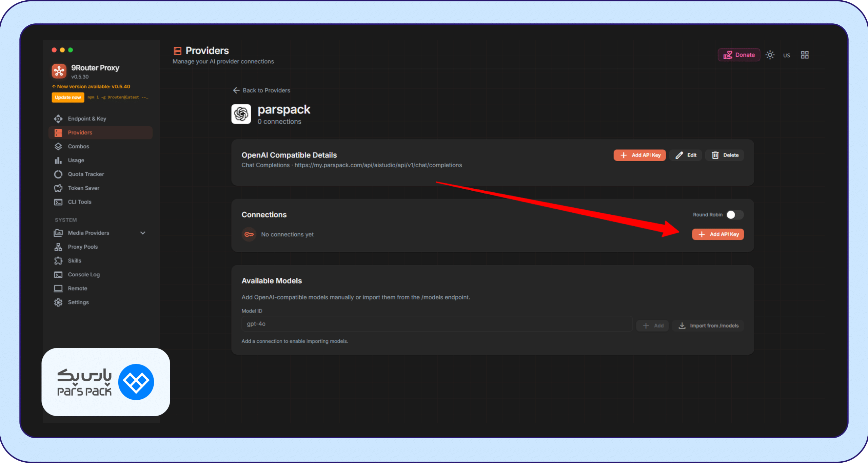
Task: Click the key icon beside No connections yet
Action: coord(249,234)
